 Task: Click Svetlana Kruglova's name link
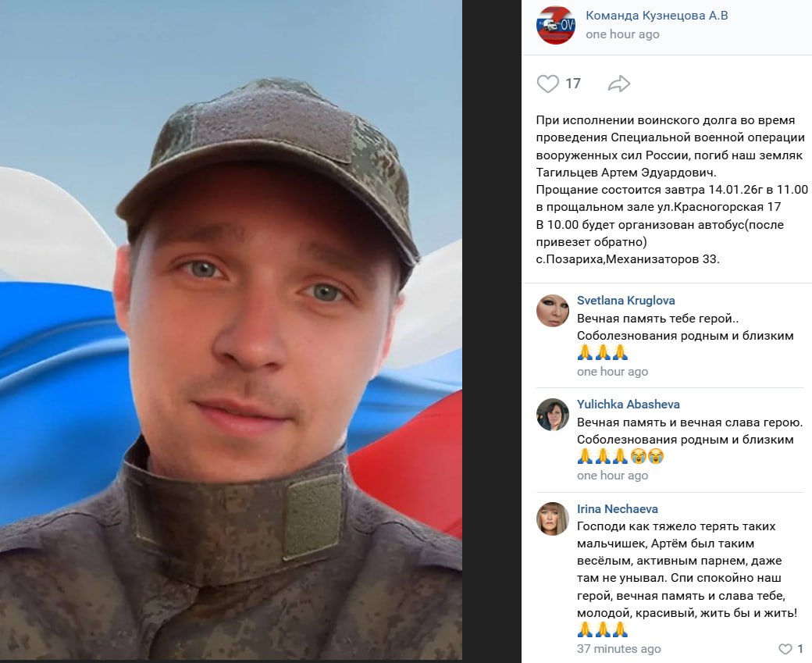625,301
